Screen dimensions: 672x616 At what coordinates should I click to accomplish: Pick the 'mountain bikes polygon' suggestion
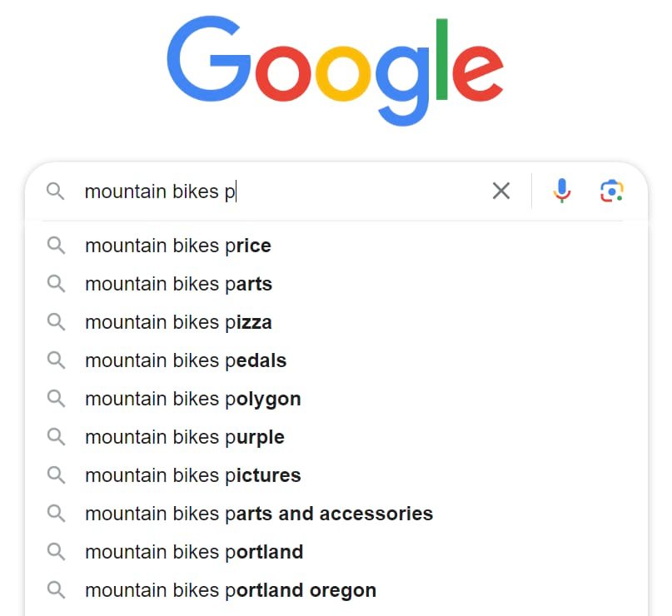tap(192, 399)
